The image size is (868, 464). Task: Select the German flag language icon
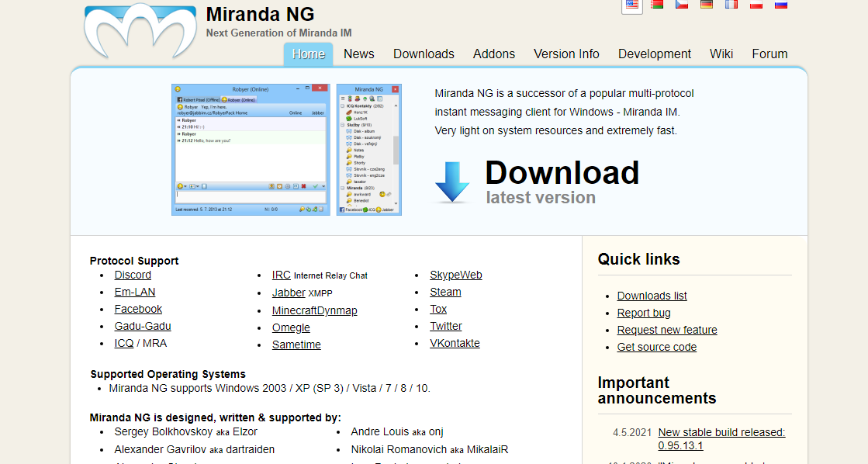click(707, 5)
